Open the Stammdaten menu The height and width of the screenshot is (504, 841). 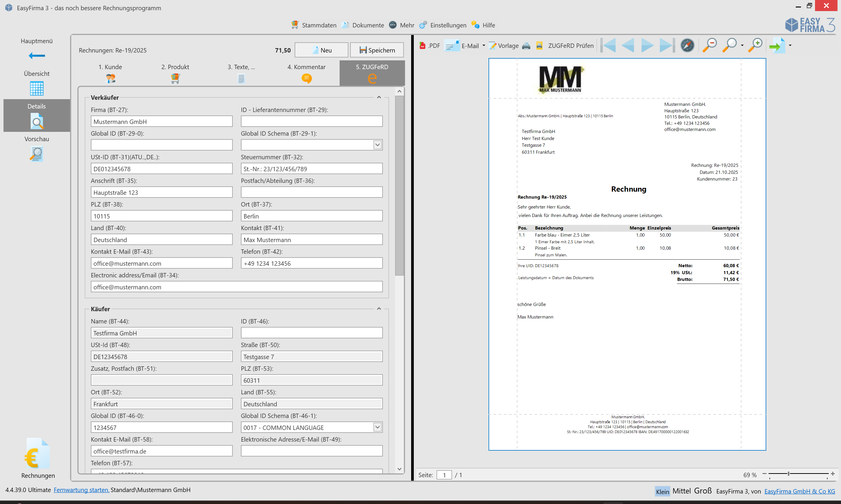314,25
